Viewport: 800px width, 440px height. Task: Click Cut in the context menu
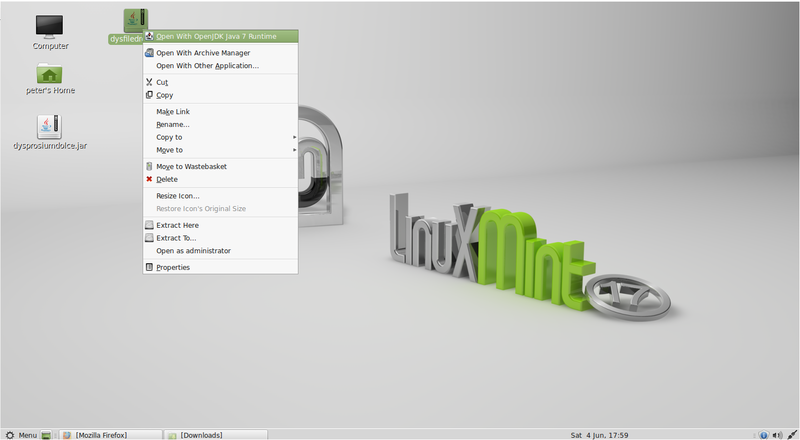click(220, 82)
